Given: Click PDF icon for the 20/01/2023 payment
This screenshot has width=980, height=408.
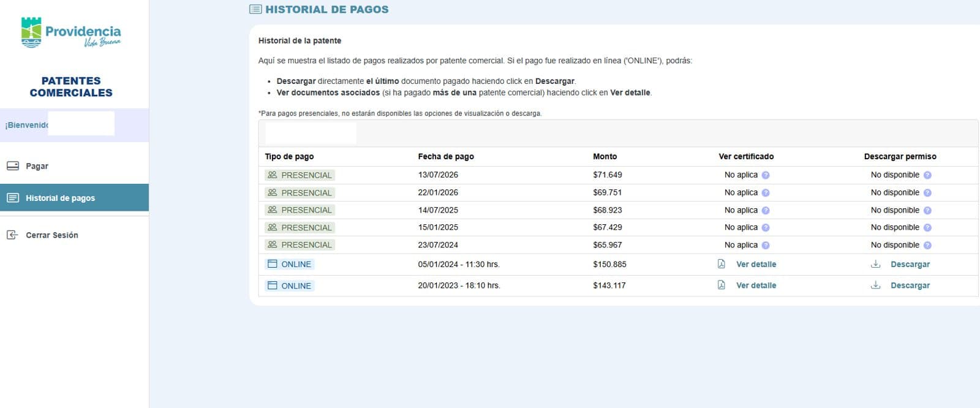Looking at the screenshot, I should pos(722,285).
